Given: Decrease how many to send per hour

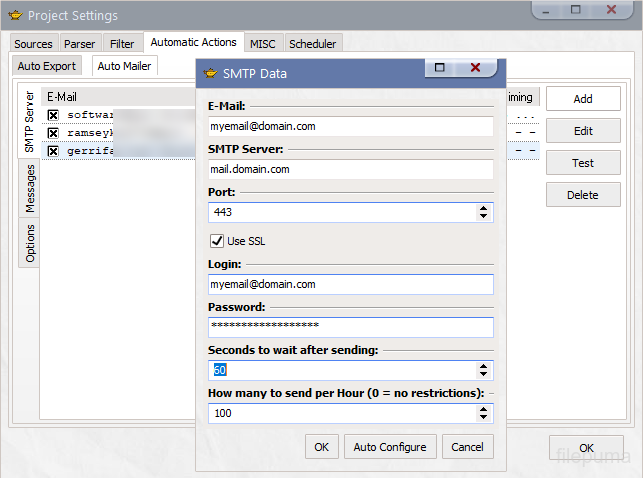Looking at the screenshot, I should click(x=485, y=417).
